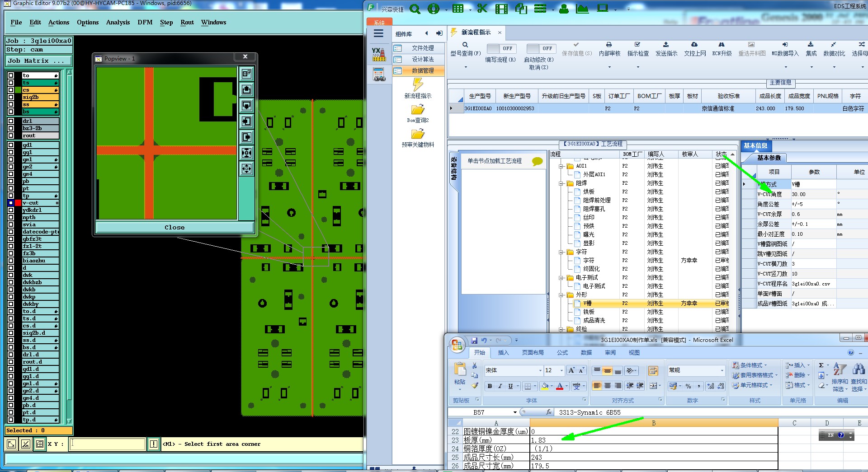Click the 型号查询 search icon
The width and height of the screenshot is (868, 472).
465,45
